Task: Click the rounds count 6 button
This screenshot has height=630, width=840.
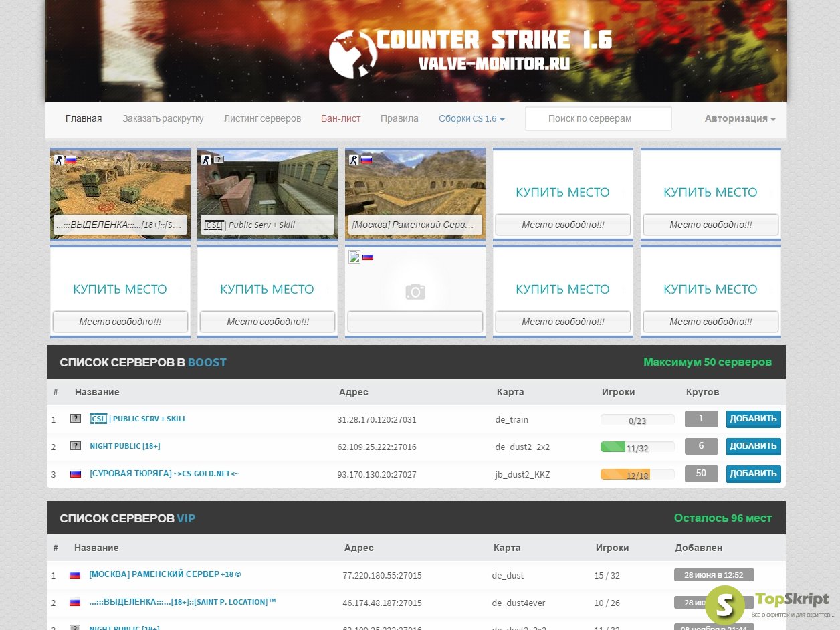Action: 701,446
